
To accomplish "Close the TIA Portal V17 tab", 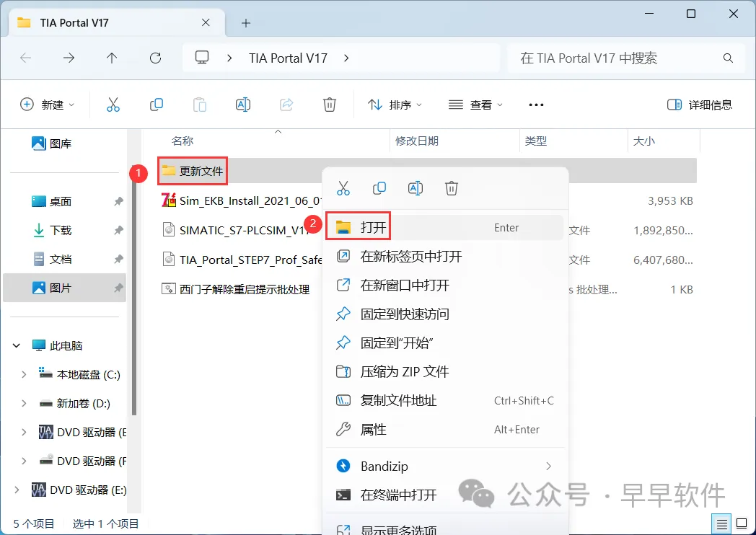I will point(206,22).
